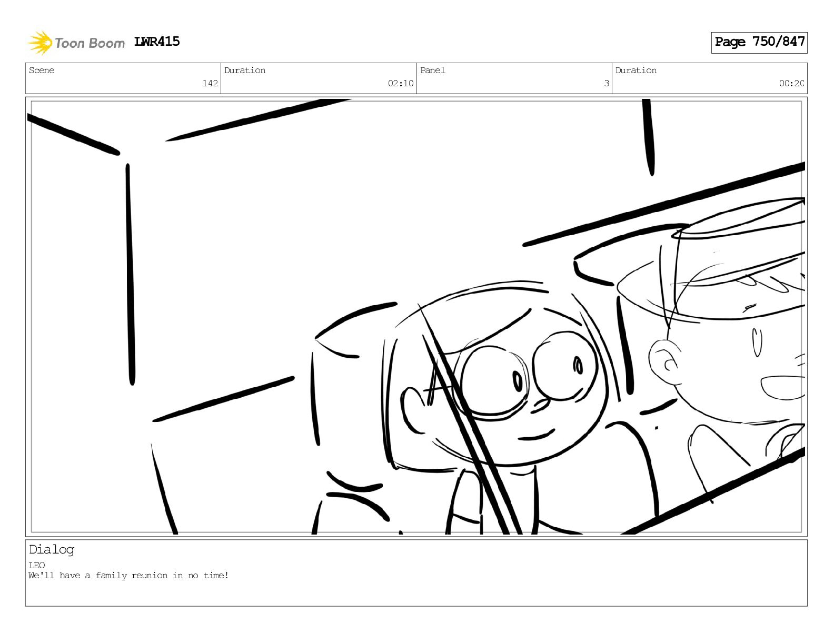Click panel number 3

click(x=607, y=83)
